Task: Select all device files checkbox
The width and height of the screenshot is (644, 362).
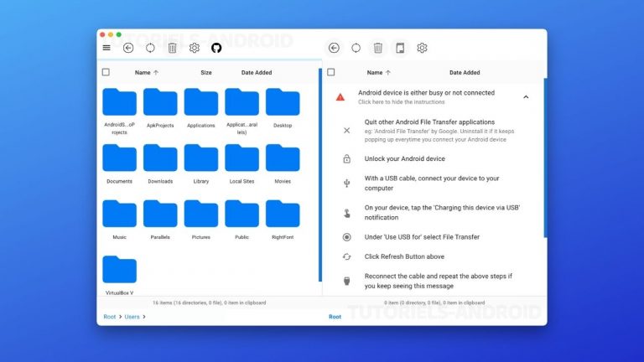Action: click(331, 72)
